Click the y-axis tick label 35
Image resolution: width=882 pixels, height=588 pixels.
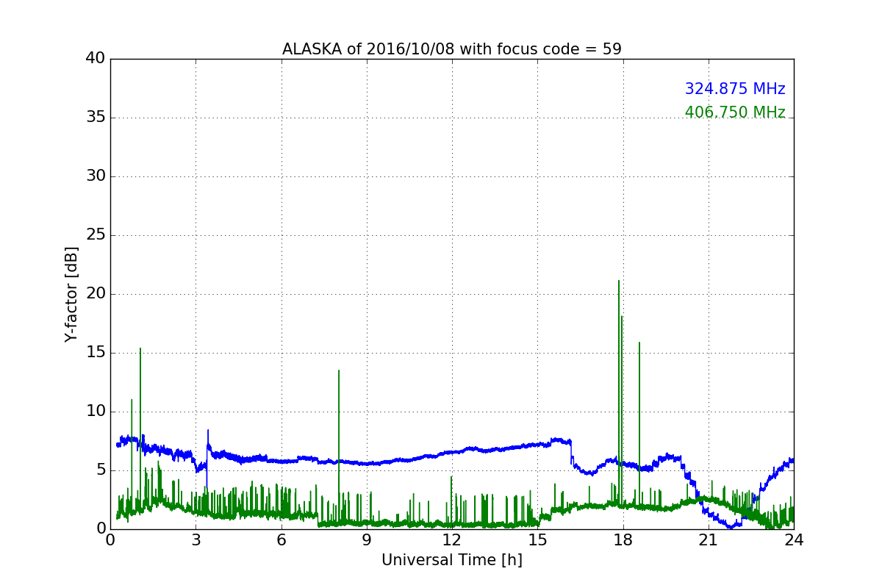(x=96, y=117)
